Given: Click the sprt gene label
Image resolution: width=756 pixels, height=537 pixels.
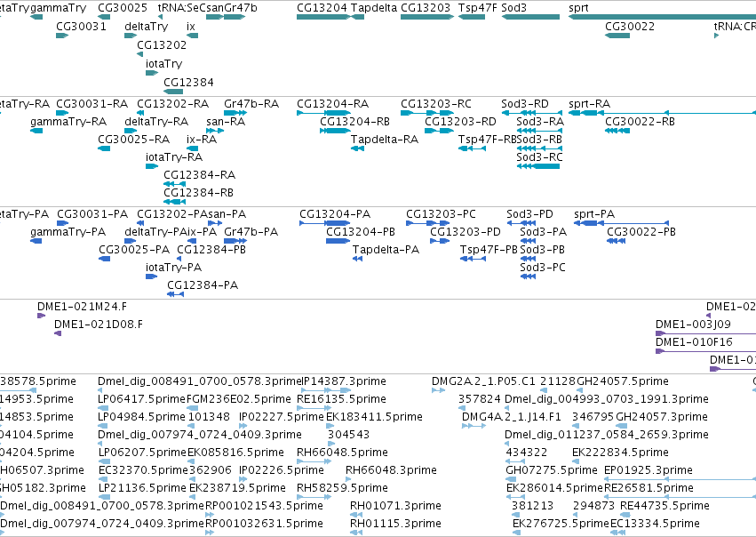Looking at the screenshot, I should point(578,8).
